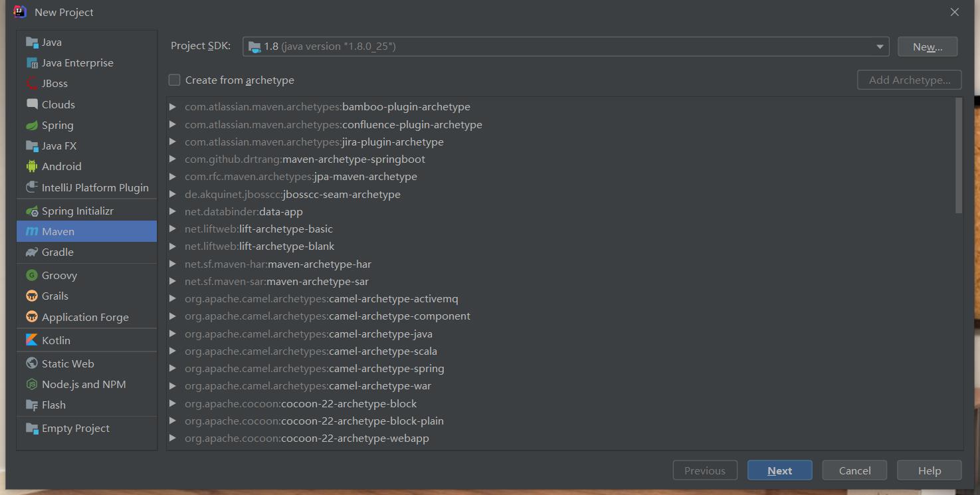Select camel-archetype-war row
Viewport: 980px width, 495px height.
tap(561, 385)
